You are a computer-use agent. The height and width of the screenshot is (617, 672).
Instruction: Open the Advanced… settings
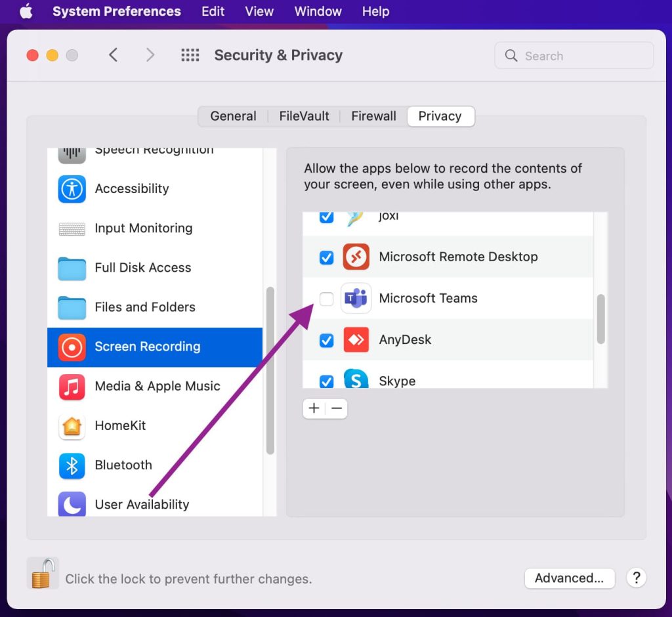(569, 578)
